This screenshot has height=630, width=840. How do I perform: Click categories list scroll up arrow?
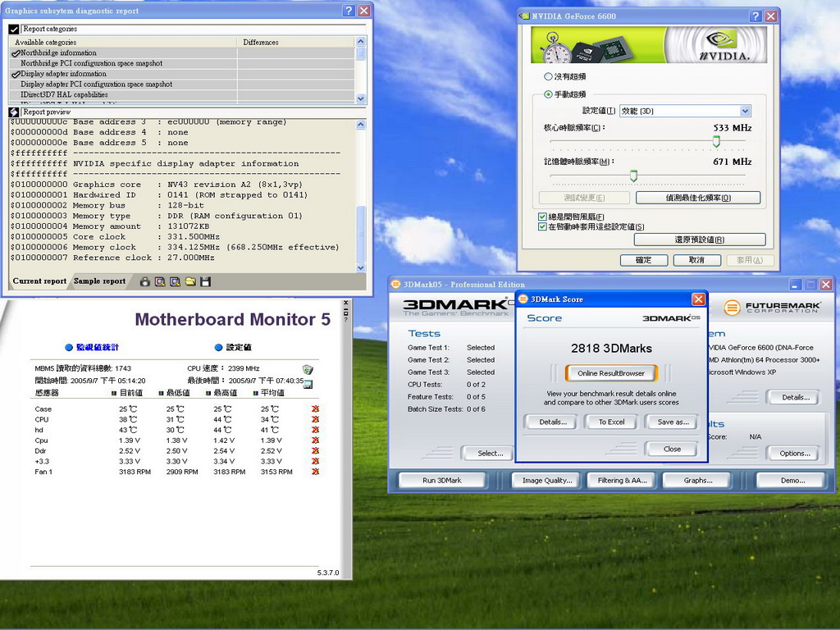[x=361, y=41]
